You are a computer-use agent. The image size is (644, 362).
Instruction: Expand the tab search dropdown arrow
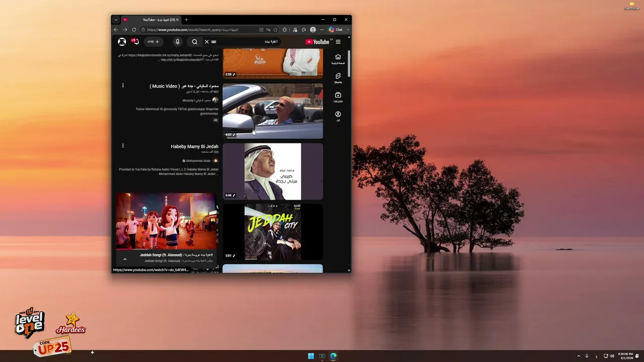click(116, 20)
